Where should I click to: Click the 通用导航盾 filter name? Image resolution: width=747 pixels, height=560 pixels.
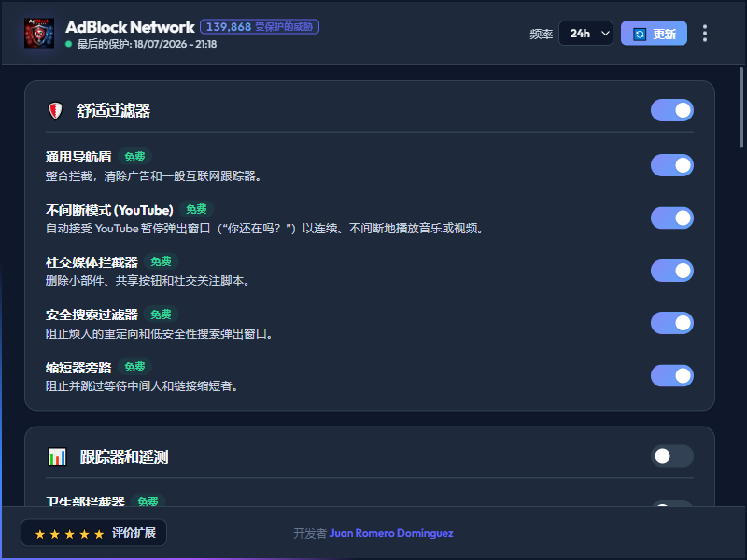78,157
